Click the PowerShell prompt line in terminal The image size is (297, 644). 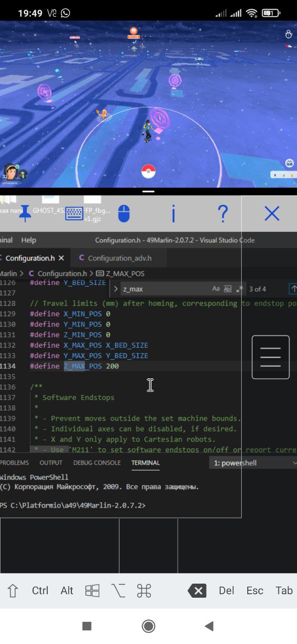tap(73, 505)
